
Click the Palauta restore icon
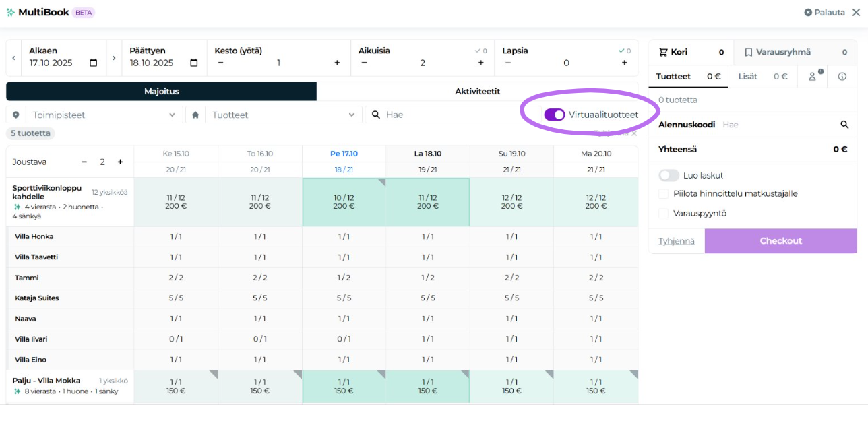pyautogui.click(x=808, y=13)
